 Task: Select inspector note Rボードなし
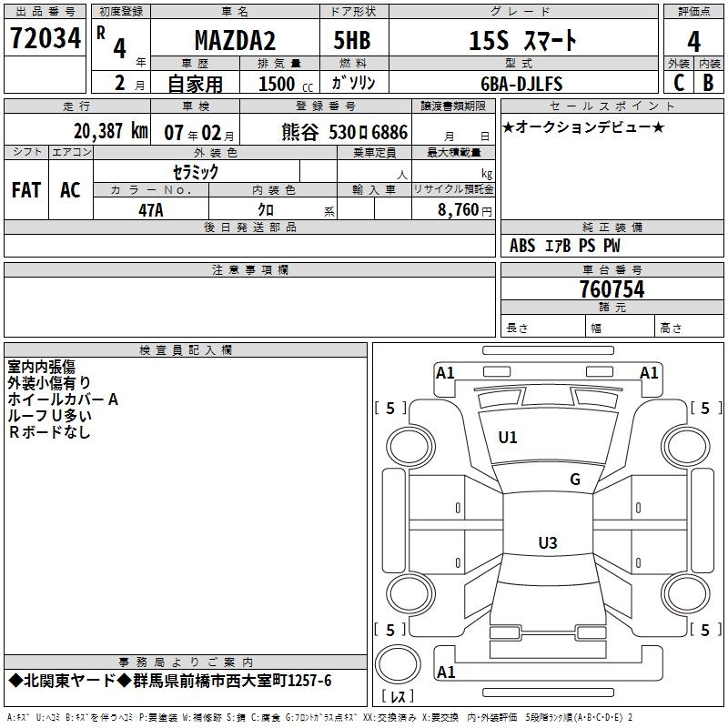pyautogui.click(x=49, y=431)
